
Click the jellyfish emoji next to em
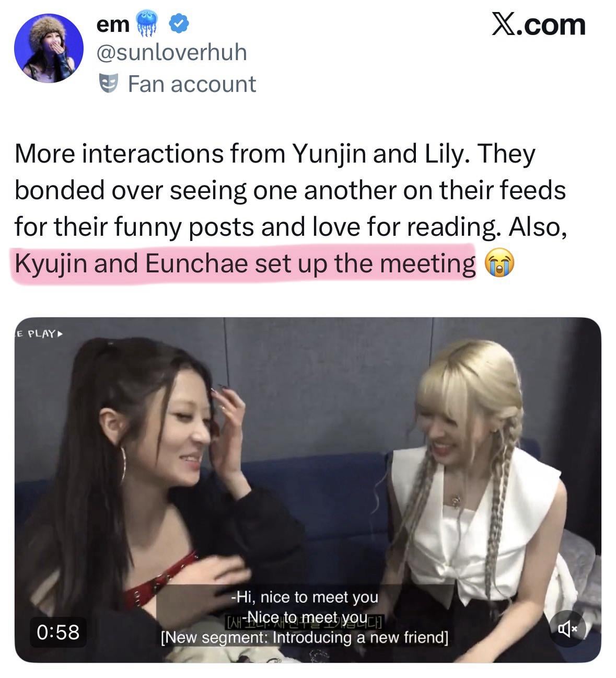147,24
